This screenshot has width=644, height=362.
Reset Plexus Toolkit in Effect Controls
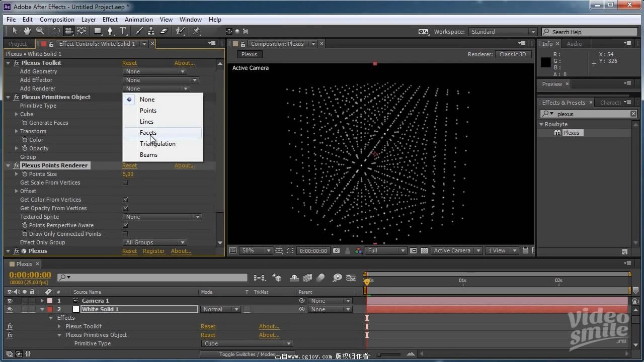129,63
